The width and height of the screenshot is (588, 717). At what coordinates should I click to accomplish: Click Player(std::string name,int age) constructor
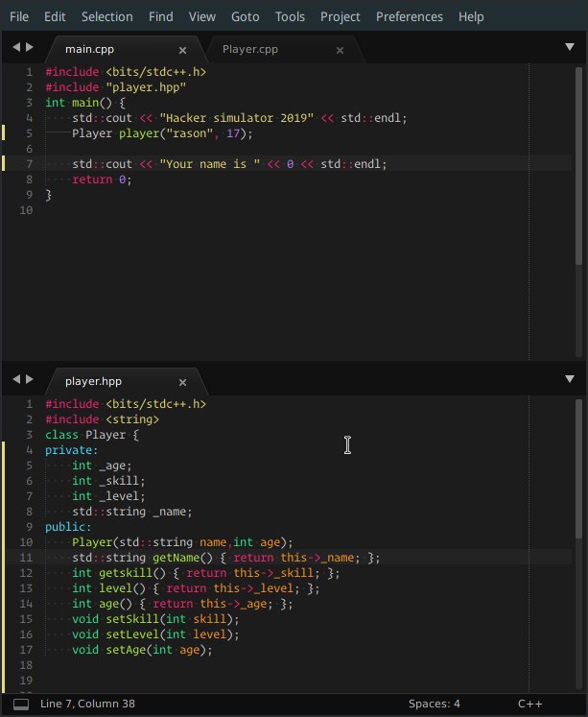click(182, 542)
